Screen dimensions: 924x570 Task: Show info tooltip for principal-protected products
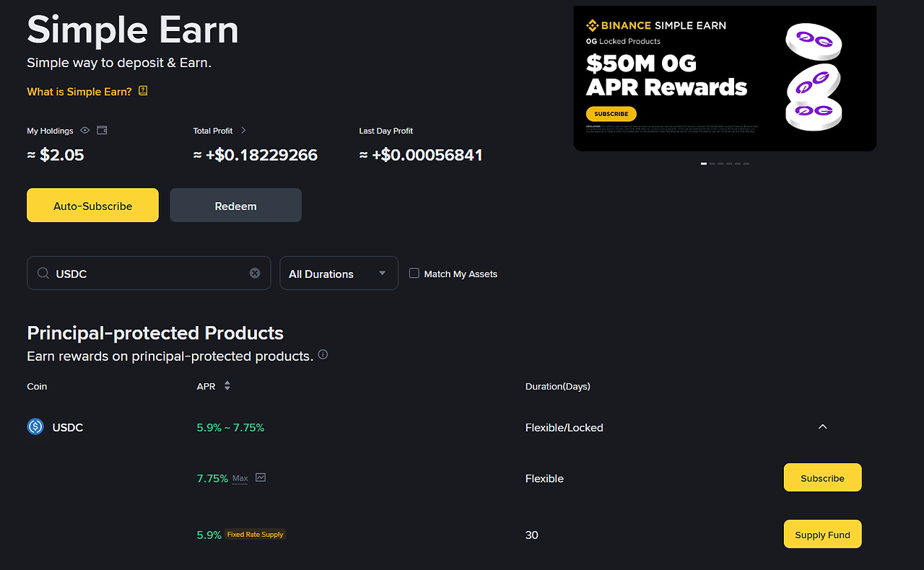coord(323,355)
